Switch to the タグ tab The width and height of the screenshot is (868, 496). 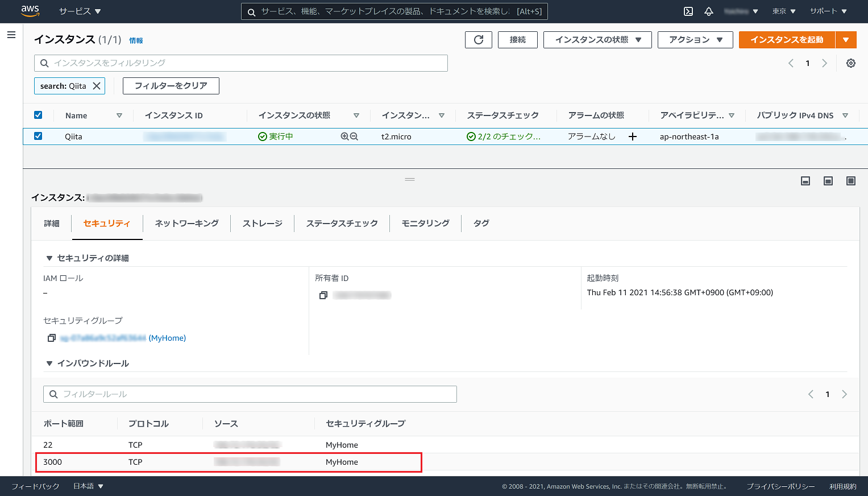tap(481, 224)
